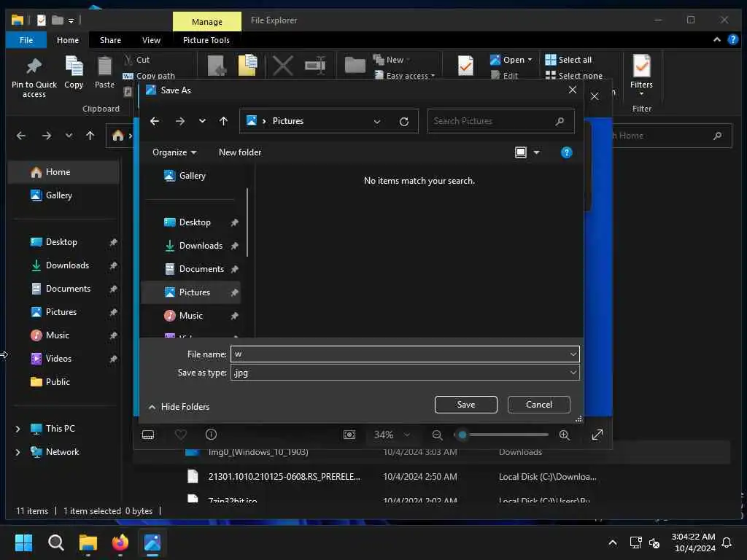
Task: Click the Manage contextual tab
Action: (x=206, y=21)
